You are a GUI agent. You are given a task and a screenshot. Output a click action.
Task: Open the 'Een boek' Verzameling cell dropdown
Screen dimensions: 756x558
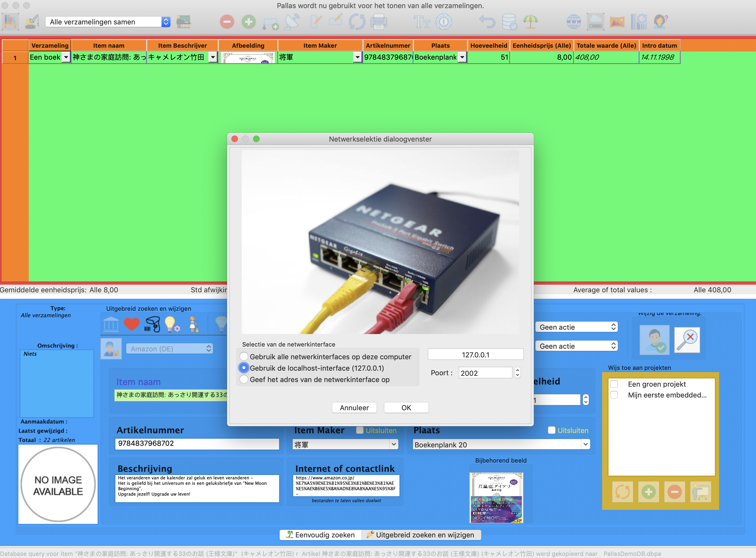(66, 57)
